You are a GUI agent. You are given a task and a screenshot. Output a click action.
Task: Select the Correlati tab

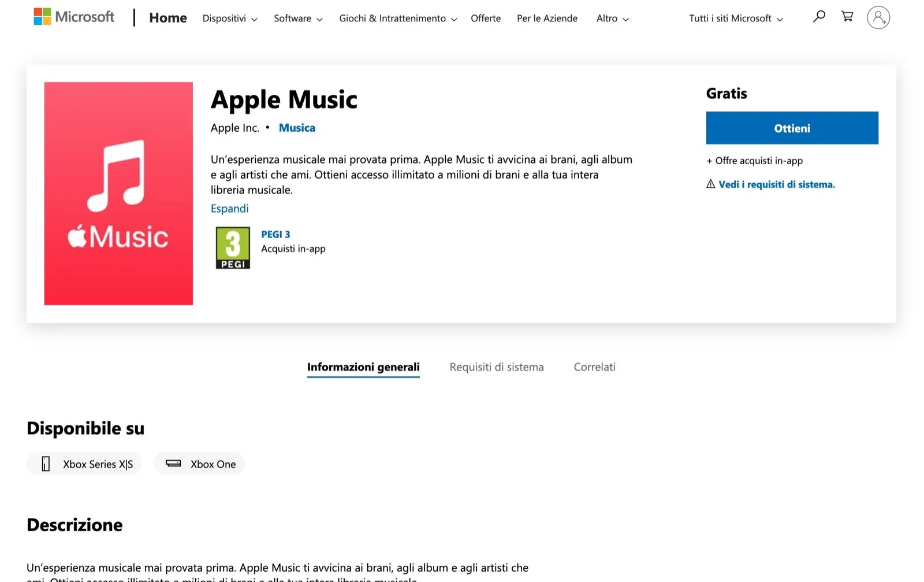tap(594, 367)
